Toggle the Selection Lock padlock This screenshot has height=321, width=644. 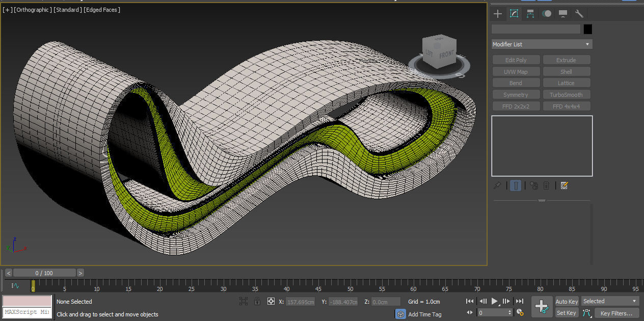click(257, 302)
